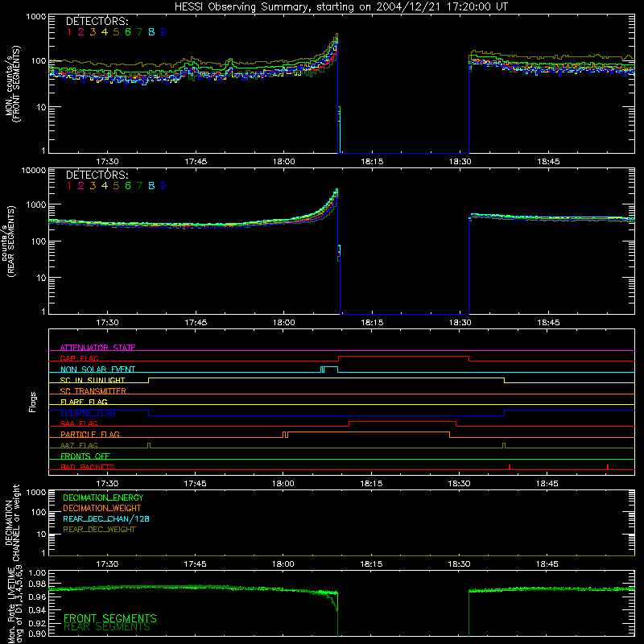This screenshot has width=644, height=644.
Task: Click the "GAP FLAG" label
Action: pyautogui.click(x=79, y=358)
